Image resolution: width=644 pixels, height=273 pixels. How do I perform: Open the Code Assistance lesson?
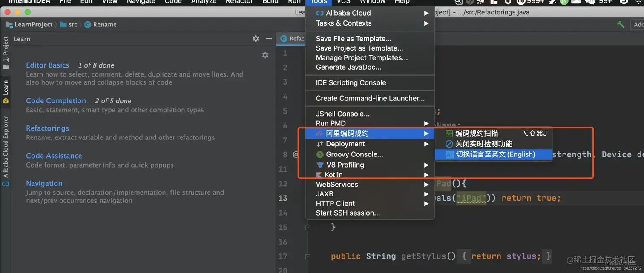coord(54,156)
